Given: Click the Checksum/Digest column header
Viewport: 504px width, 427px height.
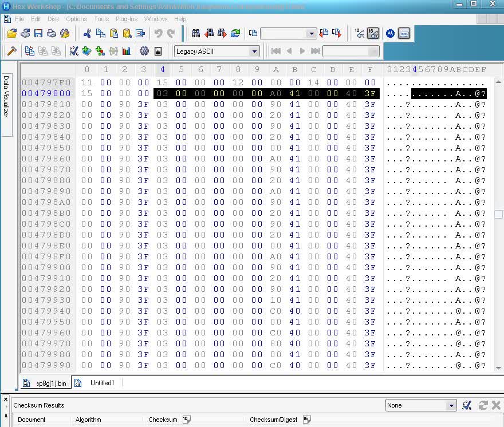Looking at the screenshot, I should tap(274, 420).
